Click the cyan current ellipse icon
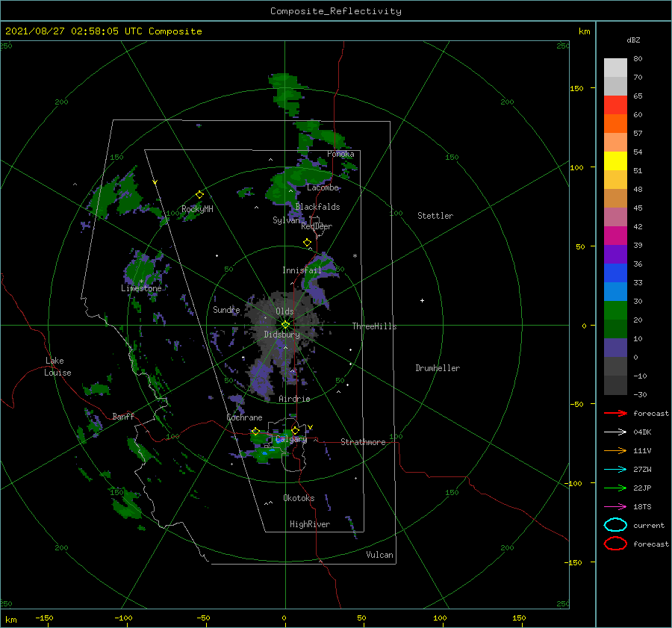Screen dimensions: 672x628 tap(615, 525)
